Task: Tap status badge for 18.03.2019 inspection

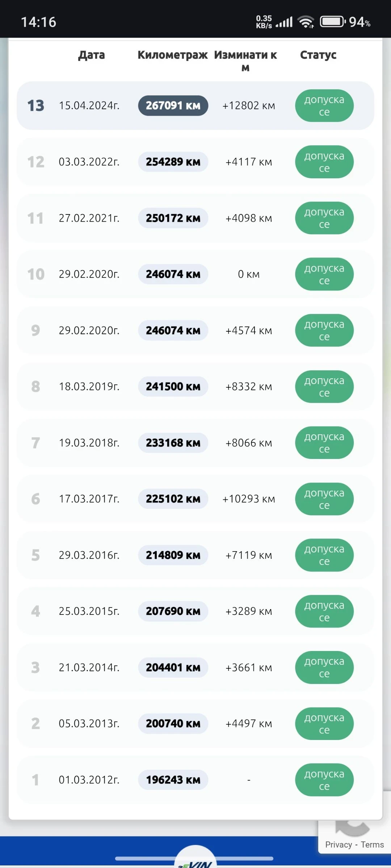Action: tap(324, 387)
